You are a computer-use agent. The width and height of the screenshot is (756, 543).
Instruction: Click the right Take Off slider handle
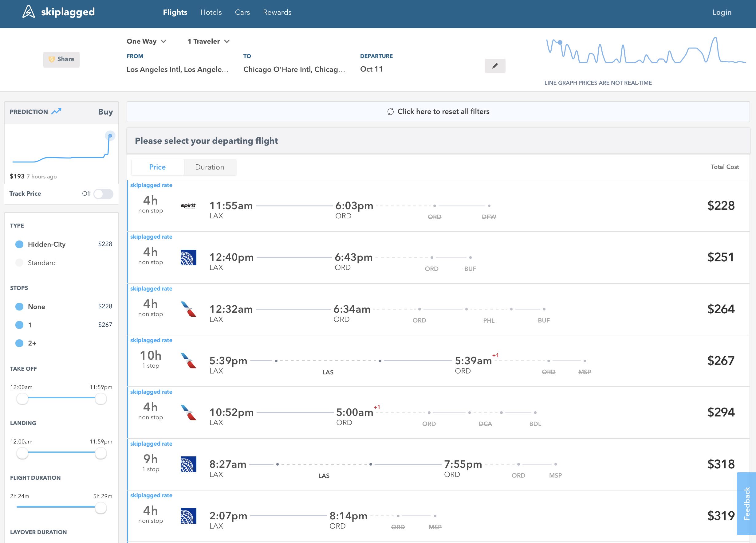click(101, 399)
